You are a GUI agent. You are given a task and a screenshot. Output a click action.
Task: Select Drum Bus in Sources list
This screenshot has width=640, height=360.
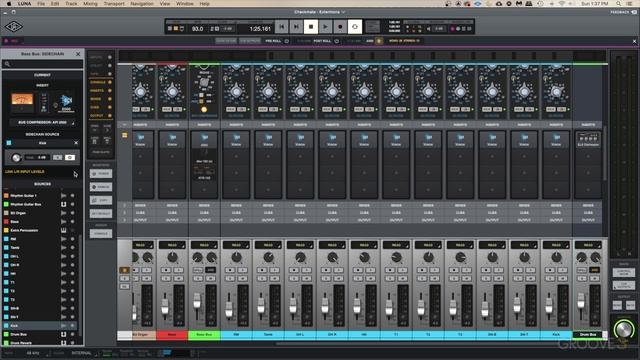pyautogui.click(x=18, y=334)
